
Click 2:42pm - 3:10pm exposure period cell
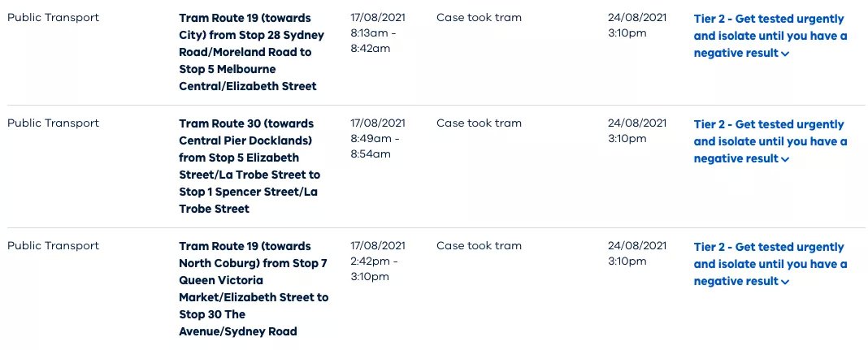click(378, 261)
